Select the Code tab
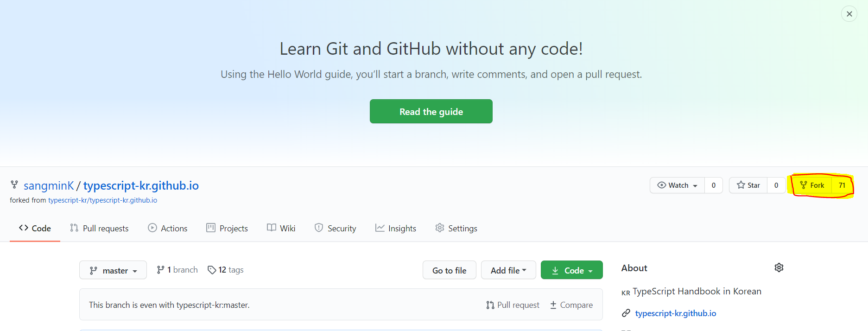This screenshot has height=331, width=868. [35, 228]
